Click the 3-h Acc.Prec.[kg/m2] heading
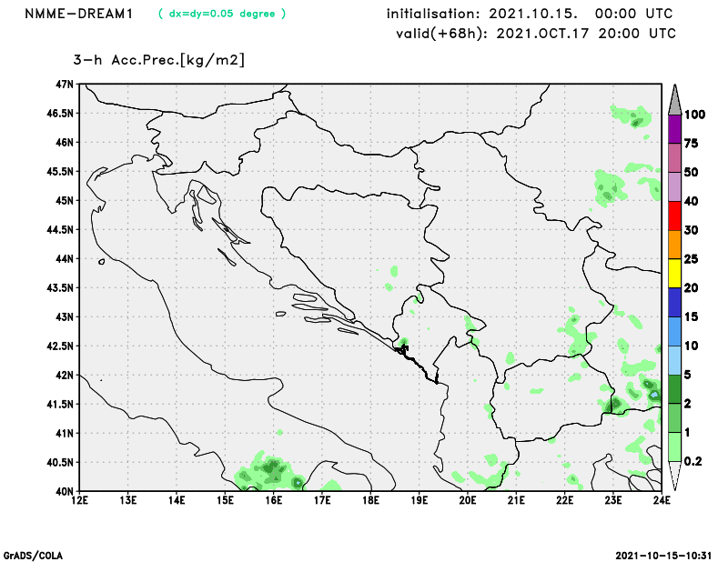The width and height of the screenshot is (728, 562). [159, 60]
